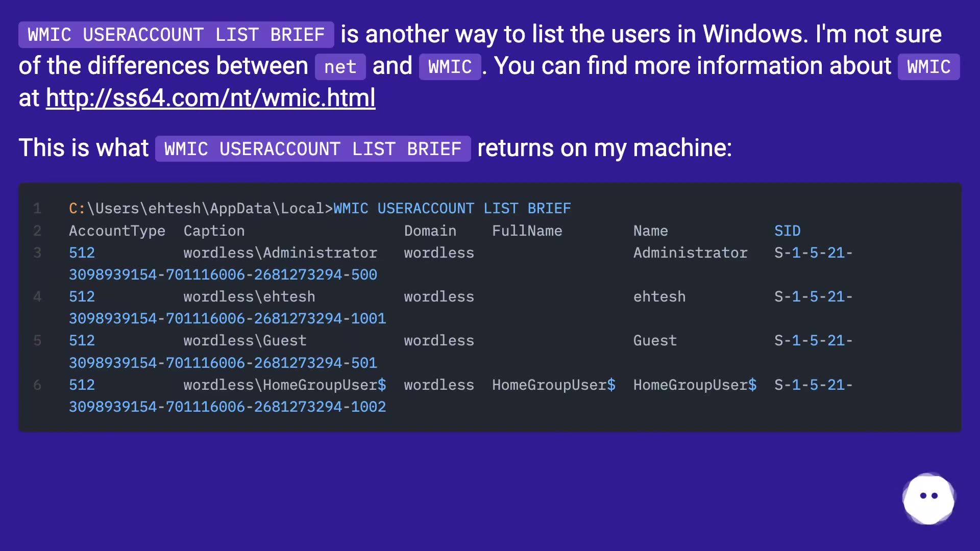980x551 pixels.
Task: Click the mascot logo in the bottom corner
Action: point(928,499)
